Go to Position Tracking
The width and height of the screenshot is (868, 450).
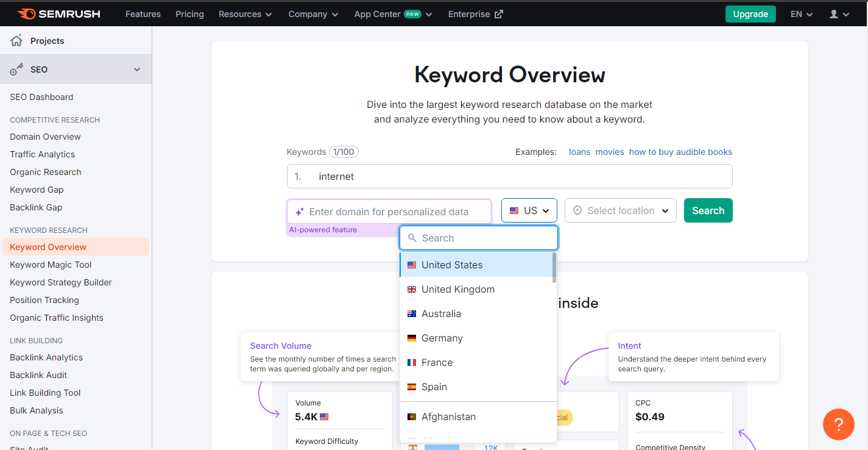[44, 300]
